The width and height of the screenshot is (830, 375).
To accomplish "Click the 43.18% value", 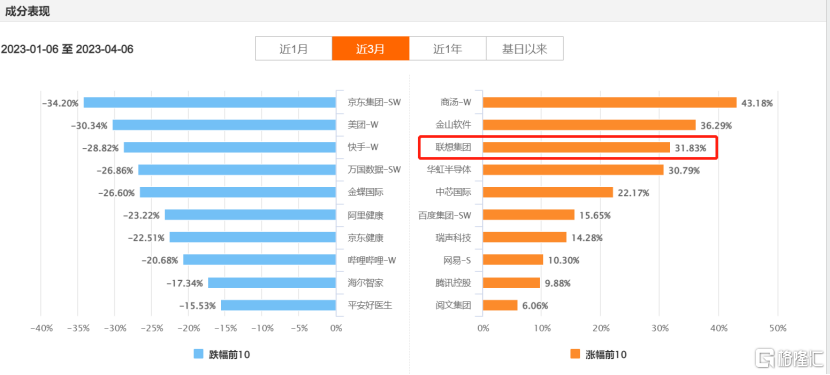I will (757, 103).
